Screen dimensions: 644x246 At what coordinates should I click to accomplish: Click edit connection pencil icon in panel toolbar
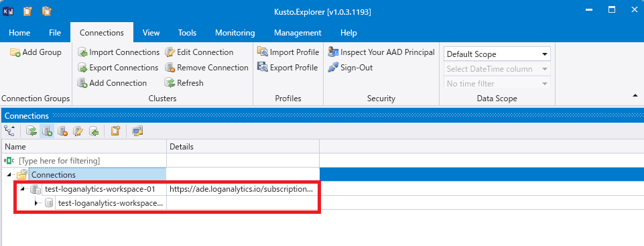tap(78, 131)
